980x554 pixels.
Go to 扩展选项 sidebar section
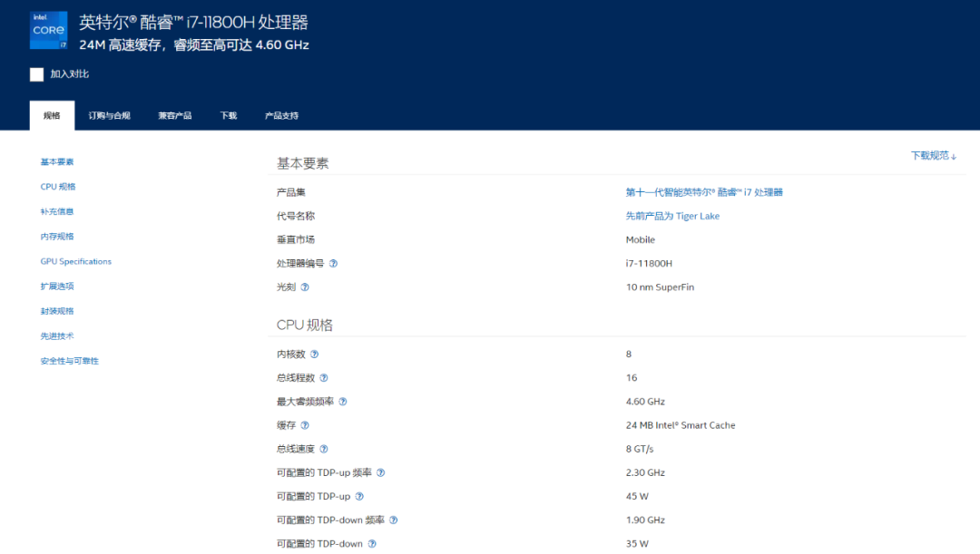tap(57, 286)
